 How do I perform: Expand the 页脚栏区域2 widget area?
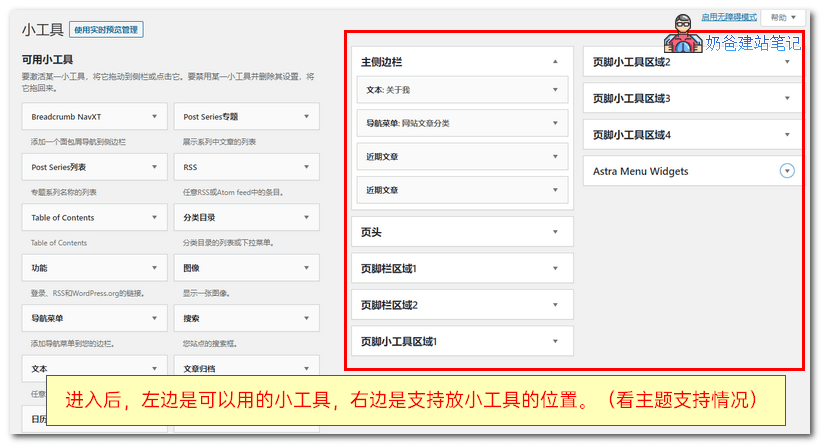(462, 305)
